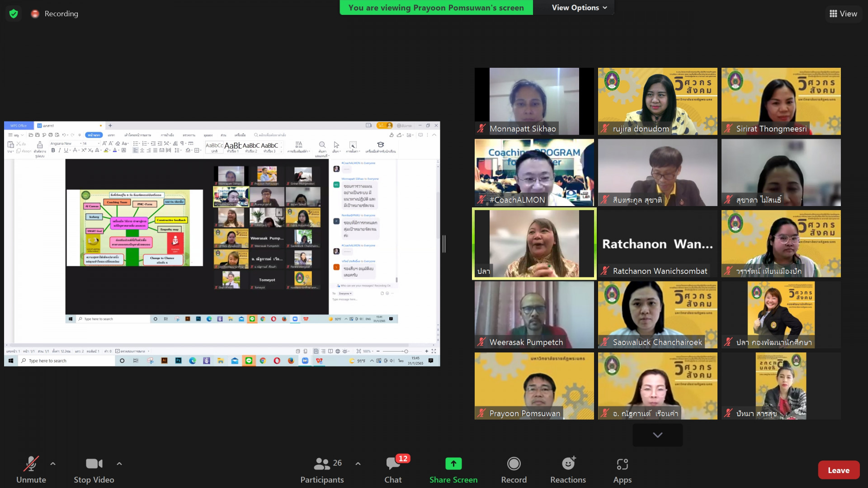Screen dimensions: 868x488
Task: Click zoom in plus in WPS status bar
Action: (426, 351)
